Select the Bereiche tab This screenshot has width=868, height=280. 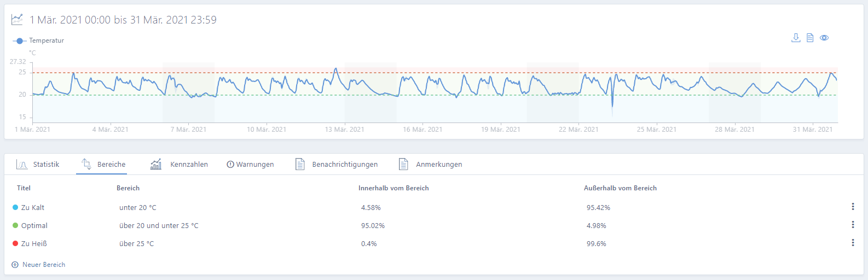[103, 164]
